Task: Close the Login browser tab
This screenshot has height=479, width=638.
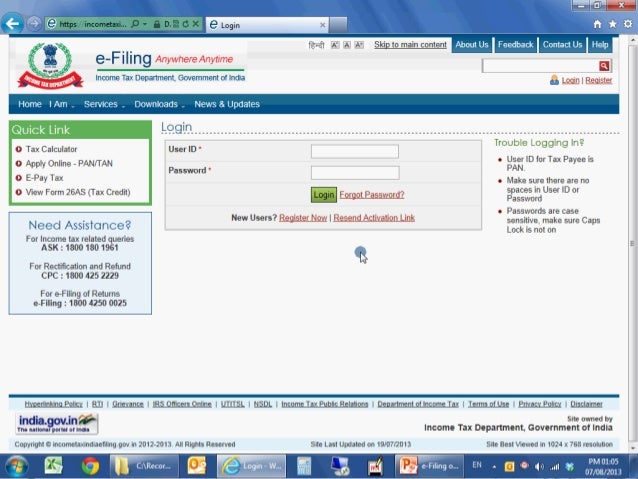Action: coord(322,25)
